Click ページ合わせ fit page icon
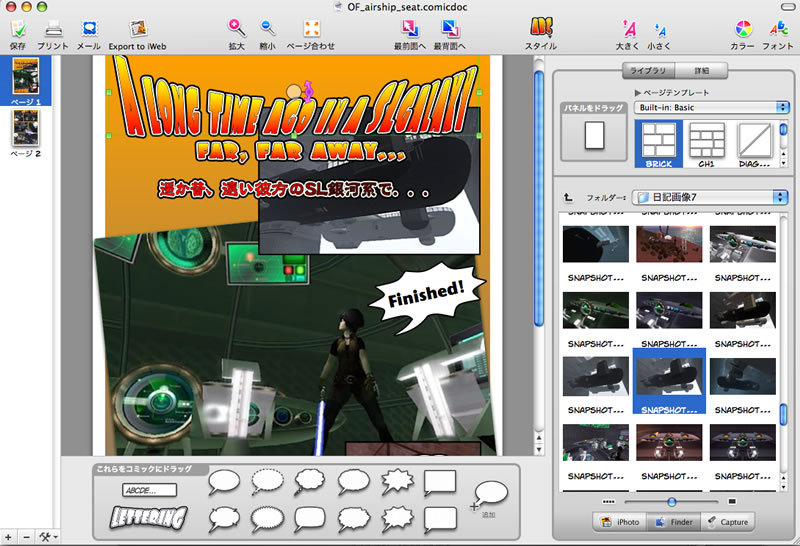This screenshot has width=800, height=546. pyautogui.click(x=311, y=28)
